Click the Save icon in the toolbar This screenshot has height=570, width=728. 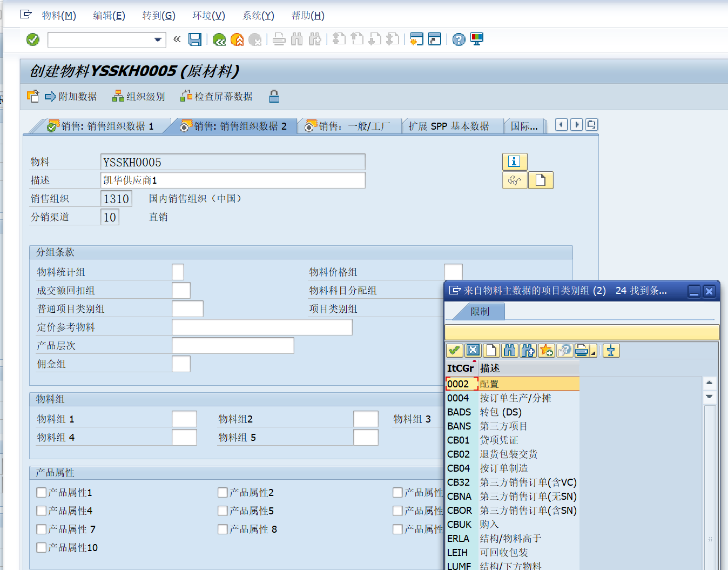[195, 39]
